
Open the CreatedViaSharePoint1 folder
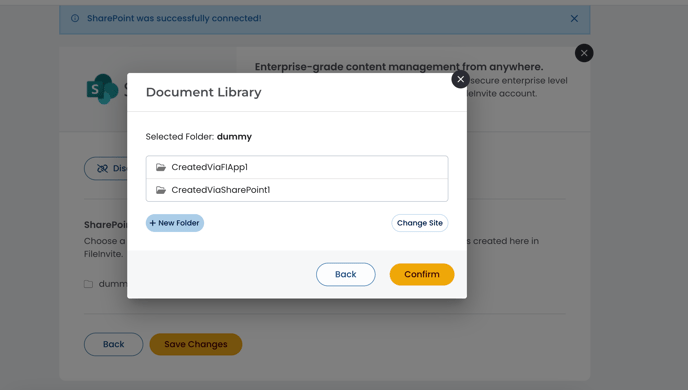tap(297, 190)
